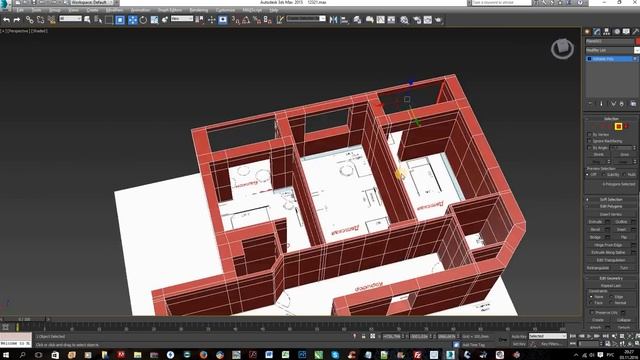Click Use Pivot Point Center icon
640x360 pixels.
[x=200, y=20]
